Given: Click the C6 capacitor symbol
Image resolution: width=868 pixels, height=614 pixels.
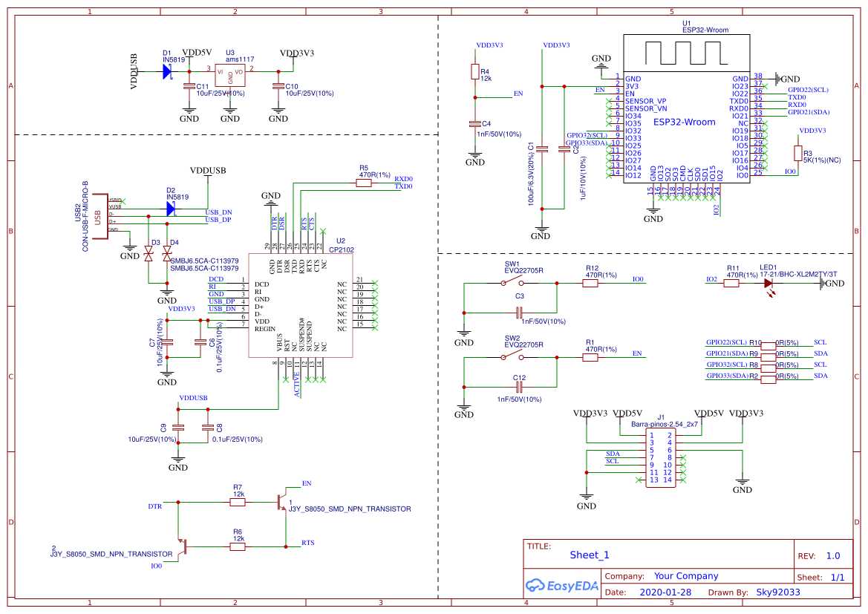Looking at the screenshot, I should click(x=200, y=343).
